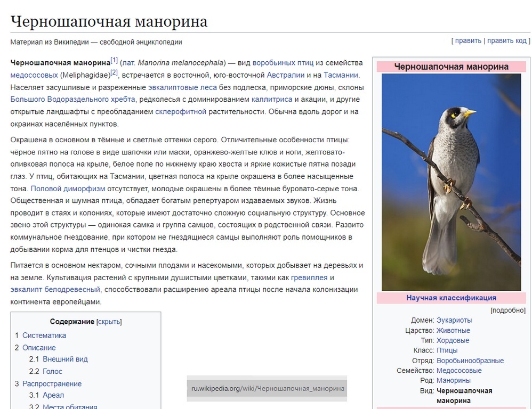Open the "Манорины" genus link
Image resolution: width=532 pixels, height=409 pixels.
point(454,380)
